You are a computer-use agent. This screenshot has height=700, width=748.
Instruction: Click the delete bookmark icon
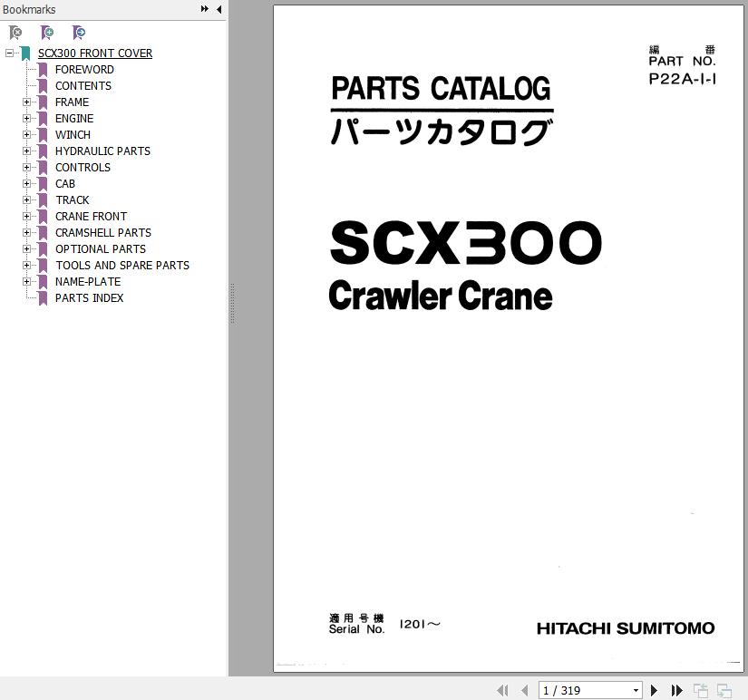pyautogui.click(x=15, y=33)
